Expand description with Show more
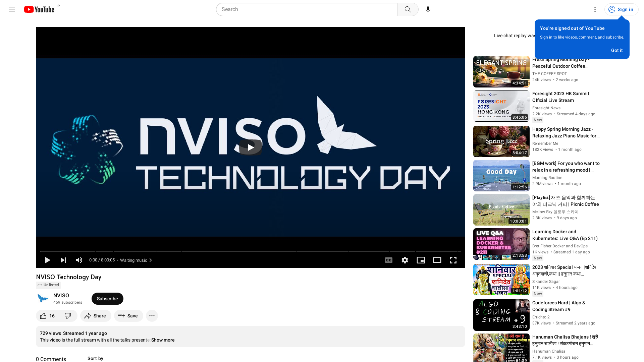Viewport: 644px width, 362px height. point(163,340)
